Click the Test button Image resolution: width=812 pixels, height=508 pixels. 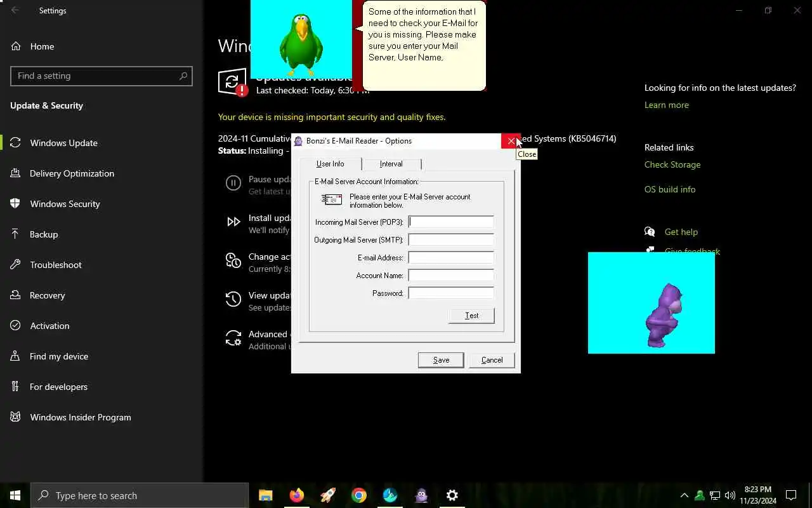(471, 316)
